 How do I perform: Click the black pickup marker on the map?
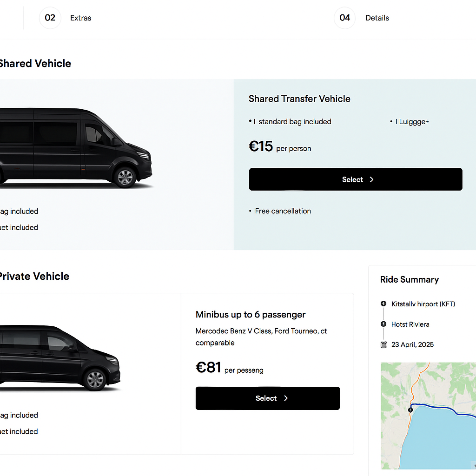point(410,410)
